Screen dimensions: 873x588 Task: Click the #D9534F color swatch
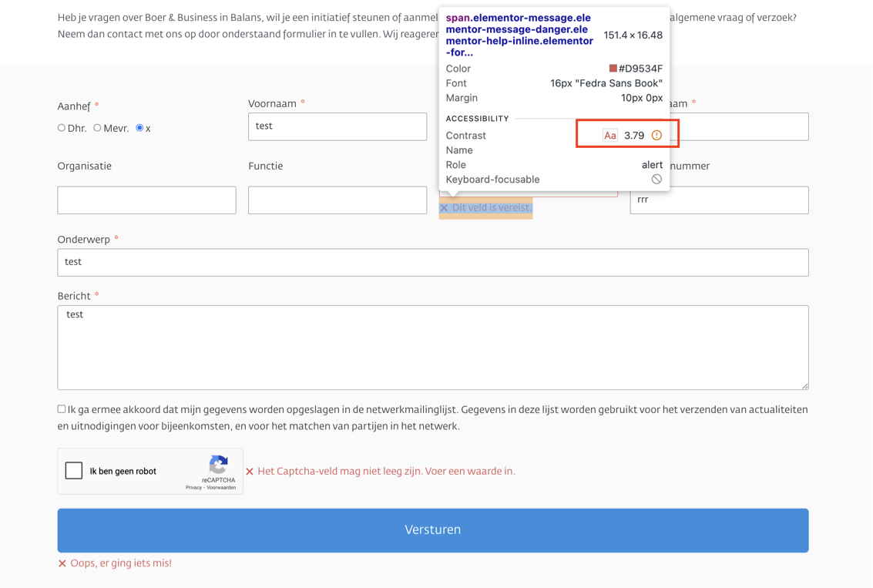613,69
